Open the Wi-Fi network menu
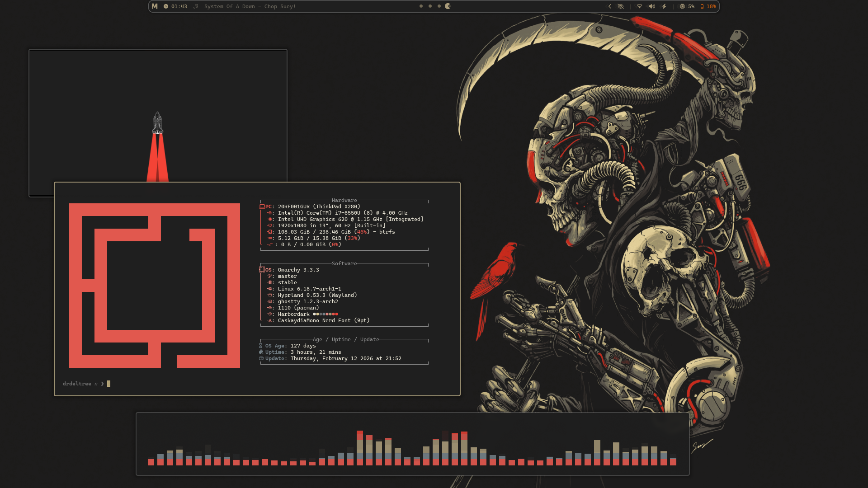This screenshot has width=868, height=488. pyautogui.click(x=639, y=6)
